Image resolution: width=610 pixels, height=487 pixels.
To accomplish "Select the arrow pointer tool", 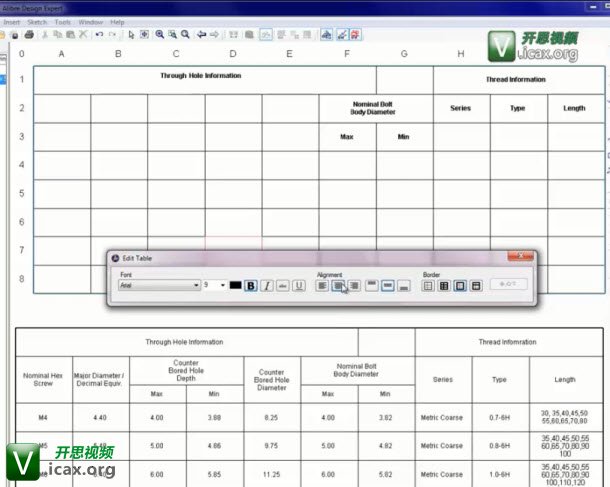I will click(131, 35).
